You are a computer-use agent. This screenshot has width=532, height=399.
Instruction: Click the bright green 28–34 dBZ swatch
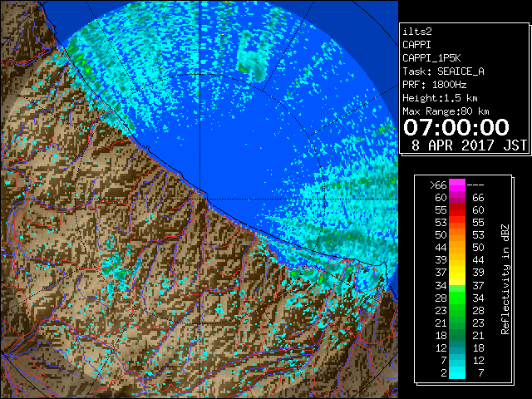pos(457,298)
